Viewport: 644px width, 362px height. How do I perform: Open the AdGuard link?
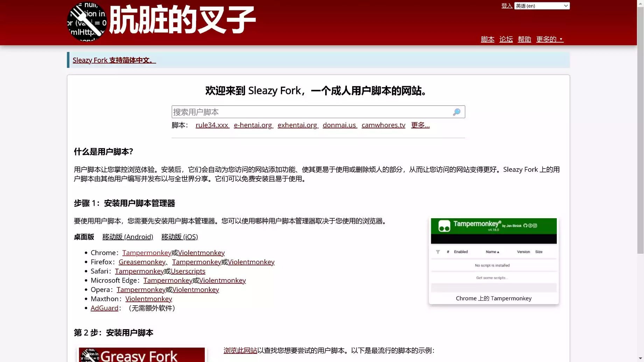104,308
